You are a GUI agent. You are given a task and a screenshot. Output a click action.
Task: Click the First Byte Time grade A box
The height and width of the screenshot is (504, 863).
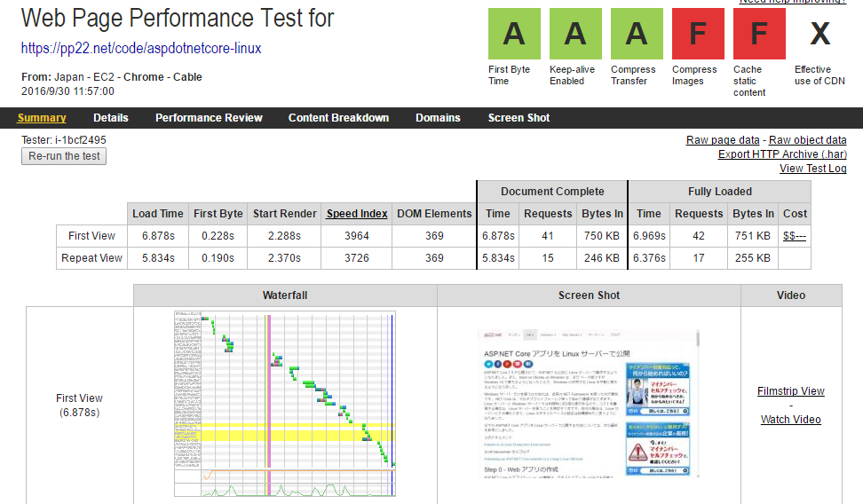point(514,34)
